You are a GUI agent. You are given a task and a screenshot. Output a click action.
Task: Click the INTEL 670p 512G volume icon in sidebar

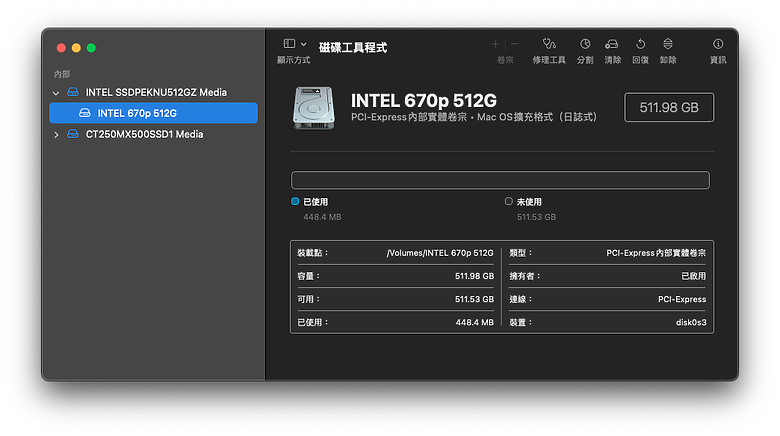pyautogui.click(x=85, y=113)
